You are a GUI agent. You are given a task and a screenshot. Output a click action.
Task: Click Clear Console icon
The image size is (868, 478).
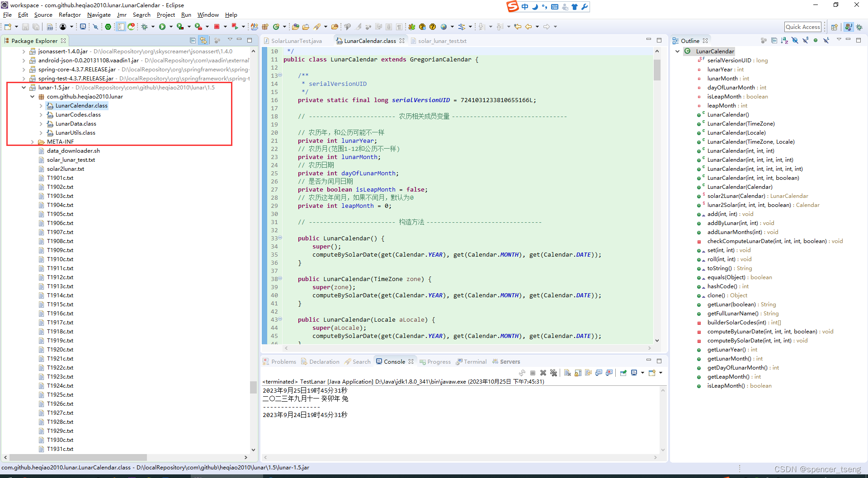pos(567,373)
